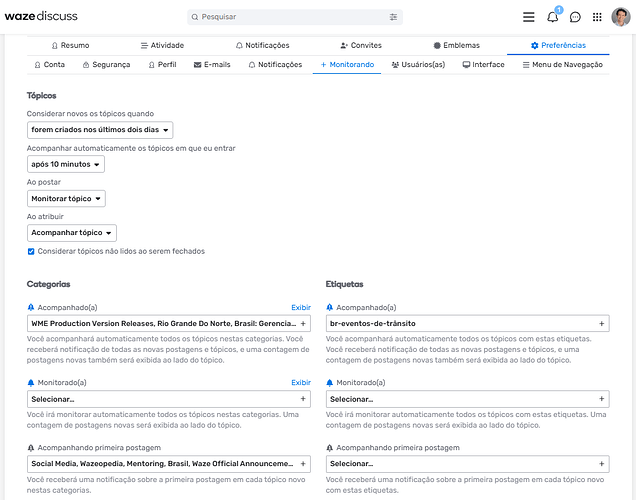Click Exibir link beside Categorias Acompanhado(a)
Screen dimensions: 636x500
301,307
